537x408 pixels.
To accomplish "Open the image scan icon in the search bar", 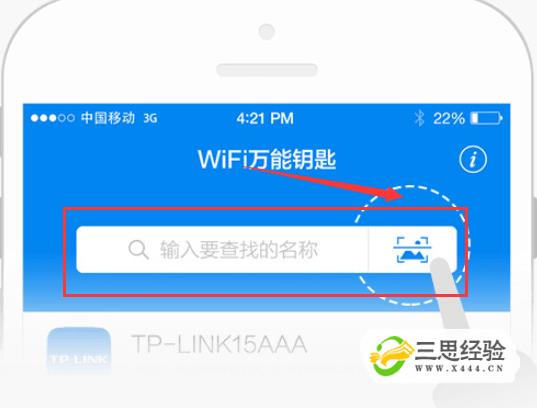I will coord(412,250).
